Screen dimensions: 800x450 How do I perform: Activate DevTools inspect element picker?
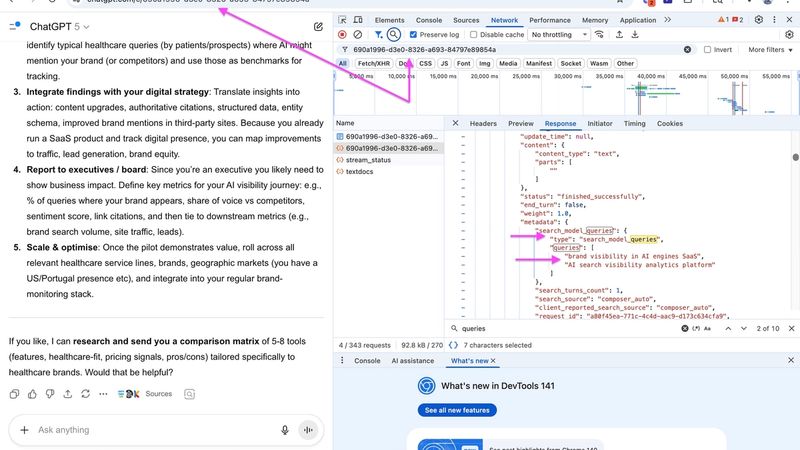click(x=342, y=20)
